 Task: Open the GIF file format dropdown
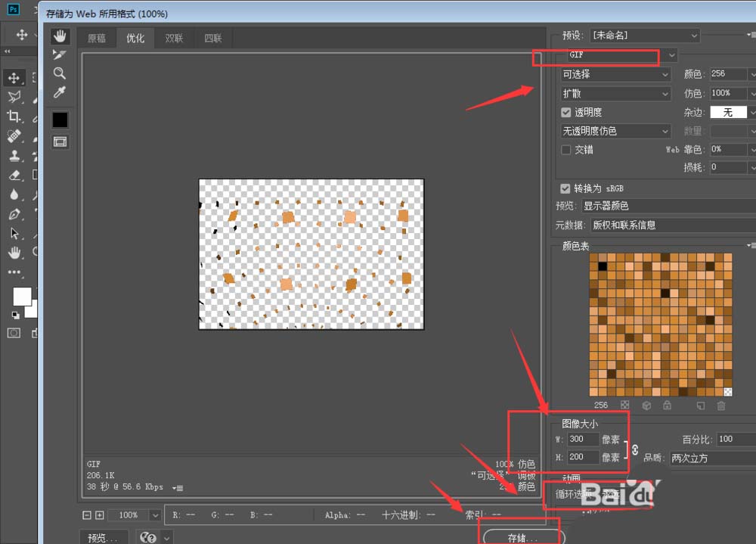tap(622, 55)
